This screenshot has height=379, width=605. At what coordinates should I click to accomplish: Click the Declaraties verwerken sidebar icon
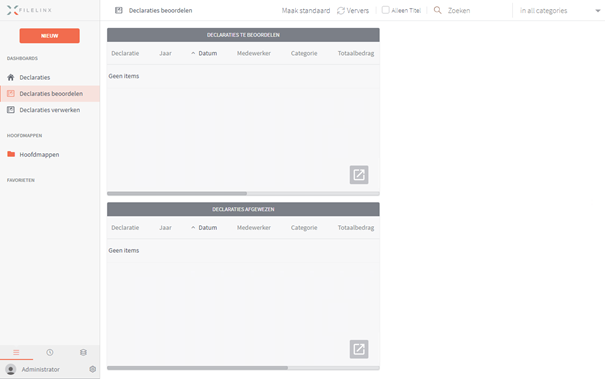pos(11,110)
